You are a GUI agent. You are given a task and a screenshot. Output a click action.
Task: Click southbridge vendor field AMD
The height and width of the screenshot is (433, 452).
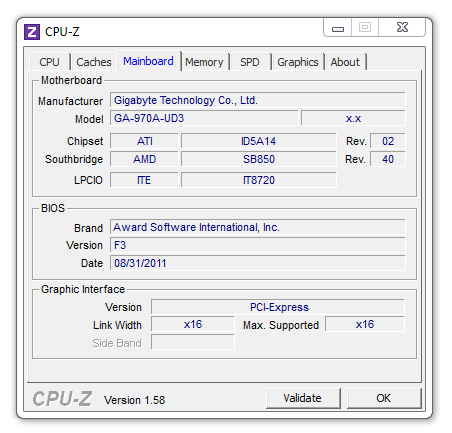144,159
